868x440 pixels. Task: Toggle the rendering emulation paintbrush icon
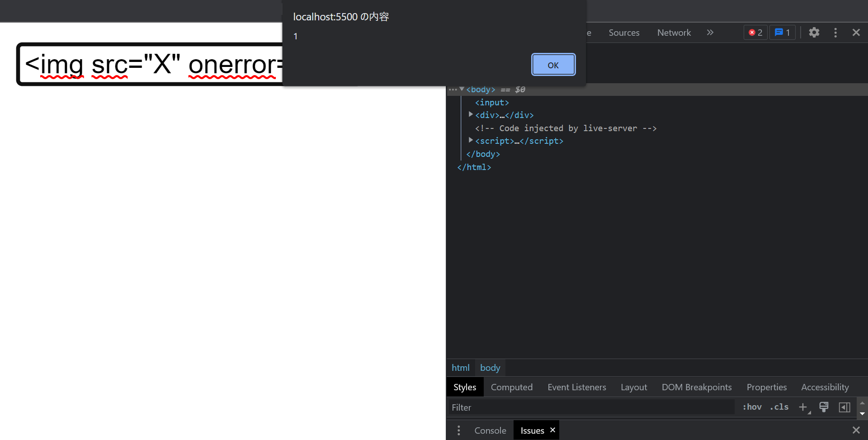(x=824, y=407)
